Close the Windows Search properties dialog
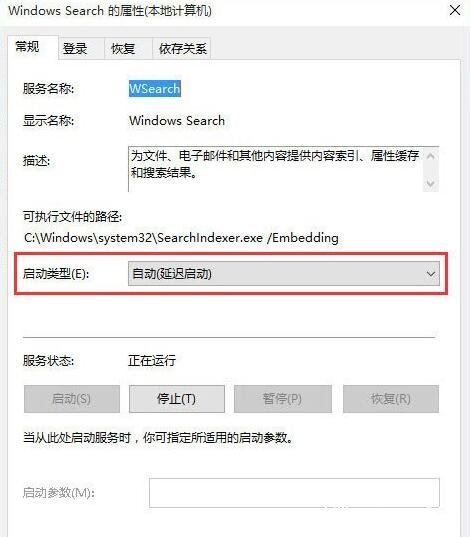 pos(455,11)
